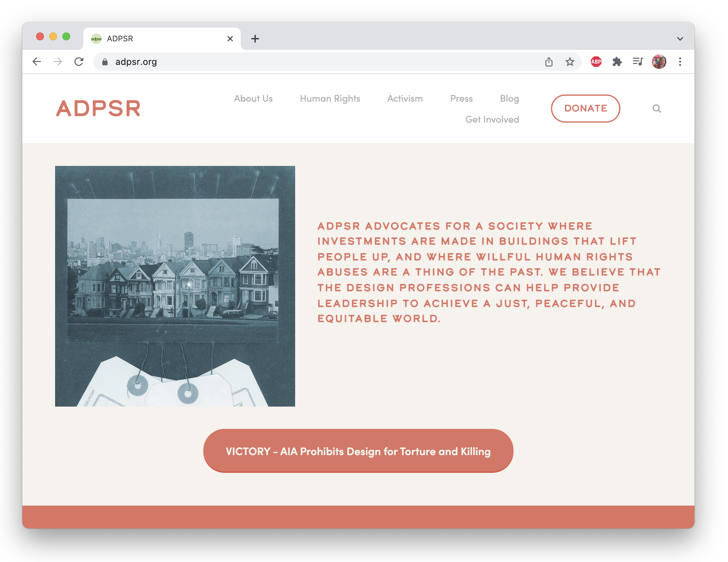Click the Painted Ladies collage image
This screenshot has width=728, height=562.
tap(175, 286)
